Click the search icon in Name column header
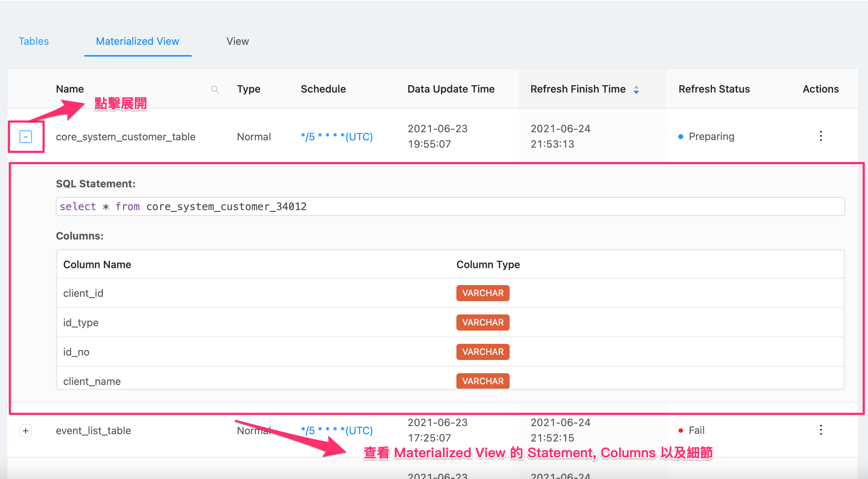This screenshot has height=479, width=868. tap(215, 89)
